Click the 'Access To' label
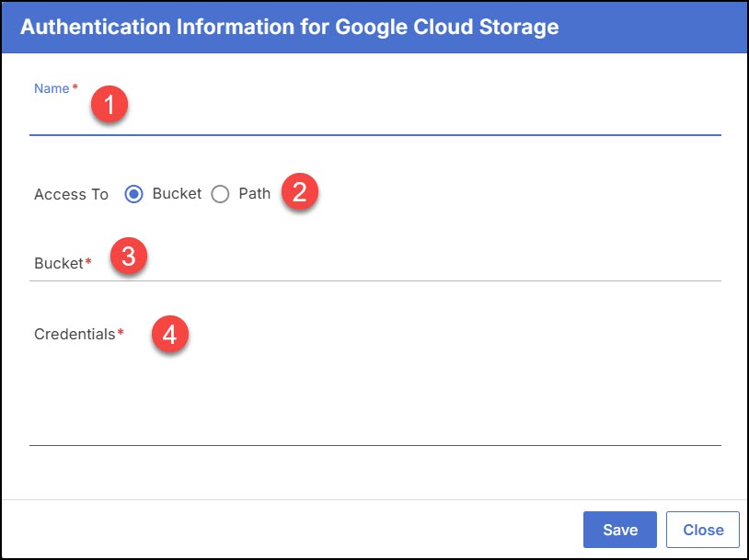 [71, 194]
